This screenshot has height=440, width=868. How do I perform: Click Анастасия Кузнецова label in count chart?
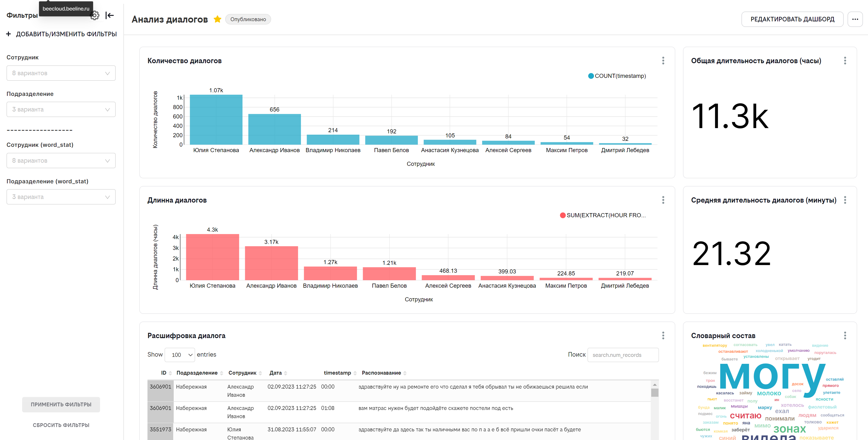click(449, 150)
